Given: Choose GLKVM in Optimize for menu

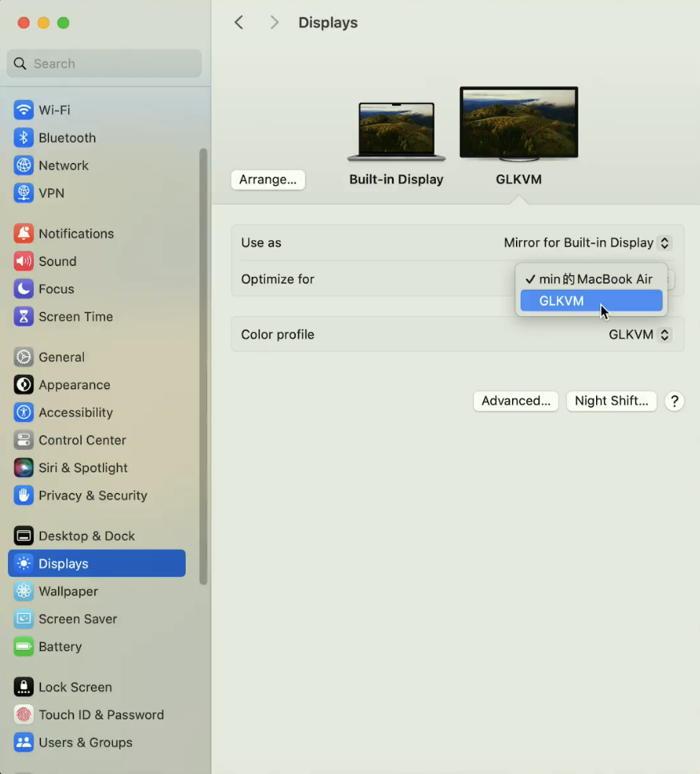Looking at the screenshot, I should pyautogui.click(x=591, y=301).
